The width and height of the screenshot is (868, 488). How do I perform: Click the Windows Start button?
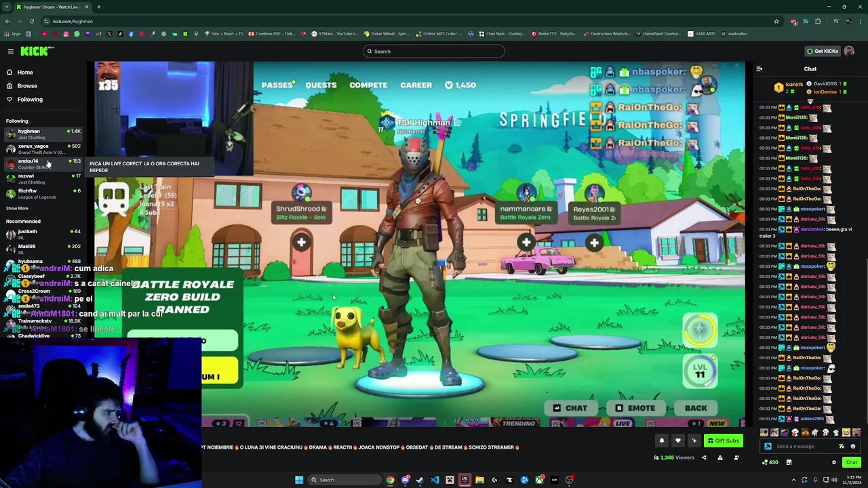(298, 480)
